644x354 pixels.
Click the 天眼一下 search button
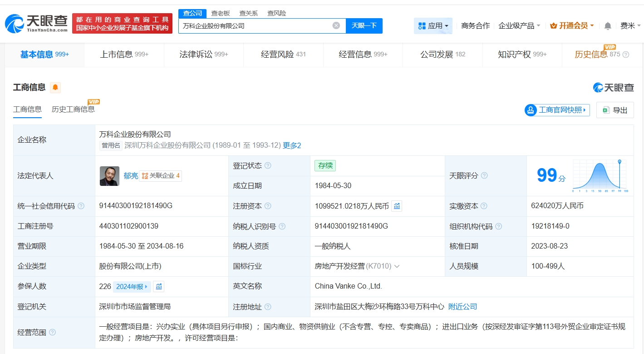(x=364, y=26)
